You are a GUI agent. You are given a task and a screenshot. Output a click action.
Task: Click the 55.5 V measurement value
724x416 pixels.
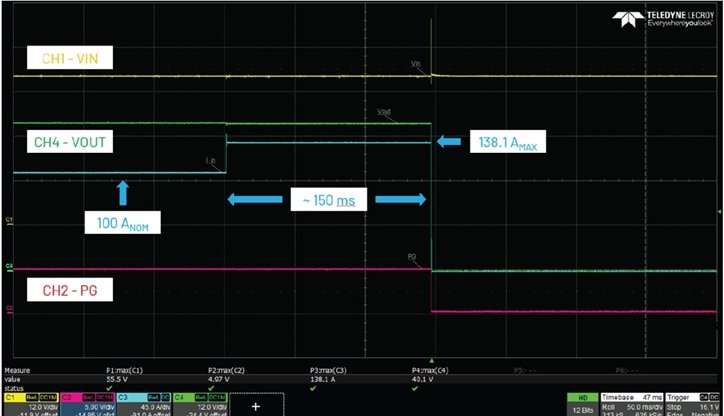[x=117, y=379]
